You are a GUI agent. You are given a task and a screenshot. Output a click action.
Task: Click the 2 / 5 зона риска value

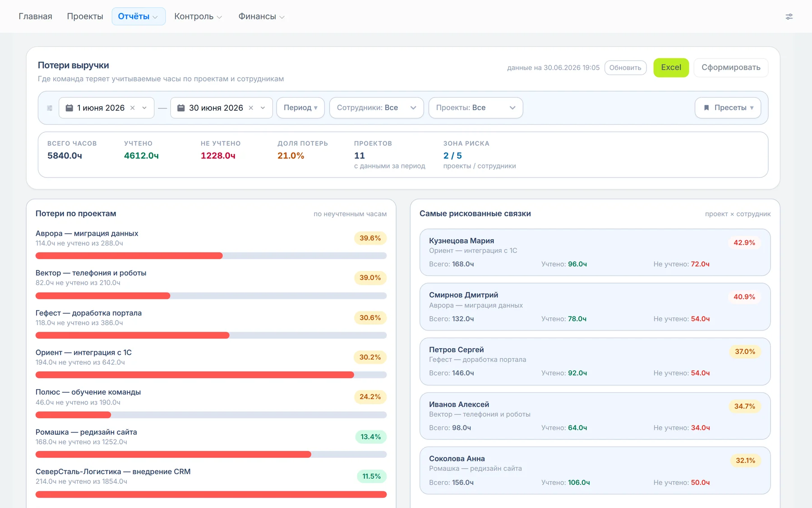tap(452, 156)
